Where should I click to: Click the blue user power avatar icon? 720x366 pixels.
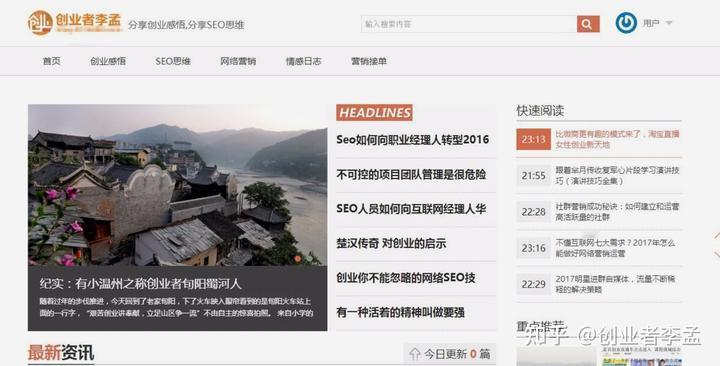click(626, 23)
